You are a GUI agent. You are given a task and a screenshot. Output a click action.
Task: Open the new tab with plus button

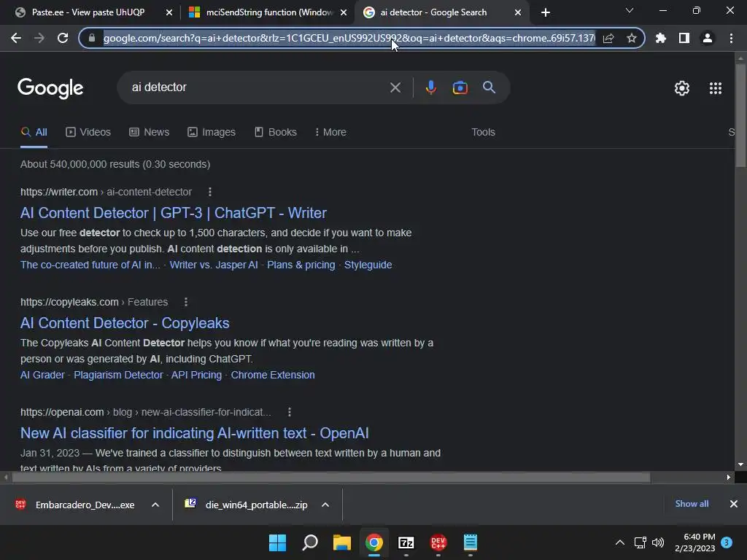[546, 12]
